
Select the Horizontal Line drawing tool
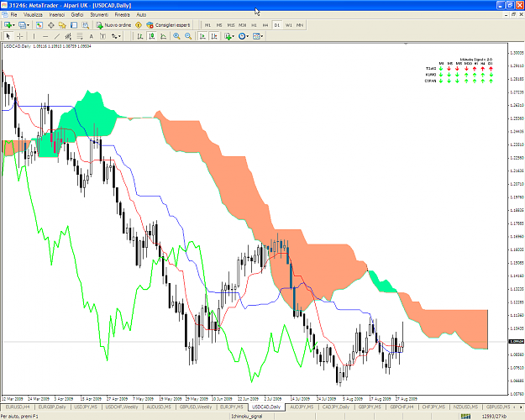point(45,36)
